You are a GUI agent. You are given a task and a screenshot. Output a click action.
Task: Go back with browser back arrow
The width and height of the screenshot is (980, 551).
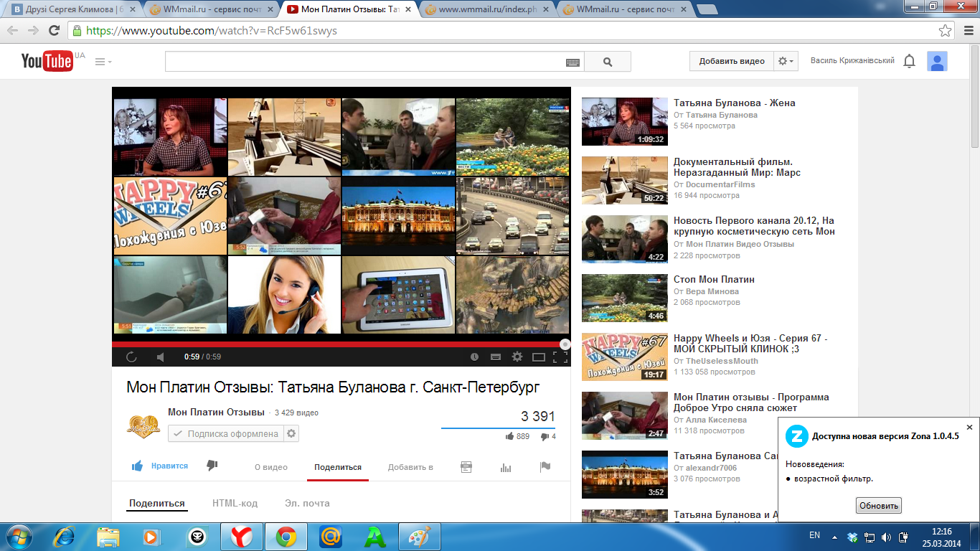tap(12, 31)
